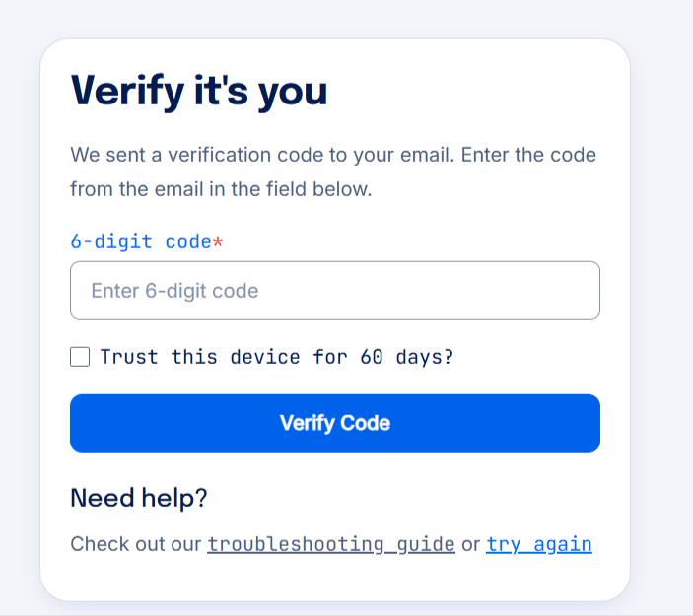This screenshot has width=693, height=616.
Task: Click the "60 days?" portion of the checkbox label
Action: click(407, 357)
